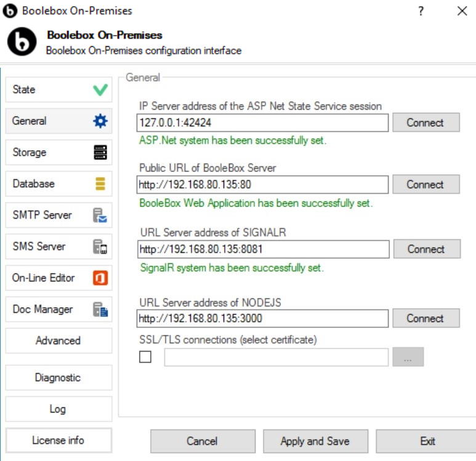Open the Diagnostic page
Screen dimensions: 476x461
59,377
